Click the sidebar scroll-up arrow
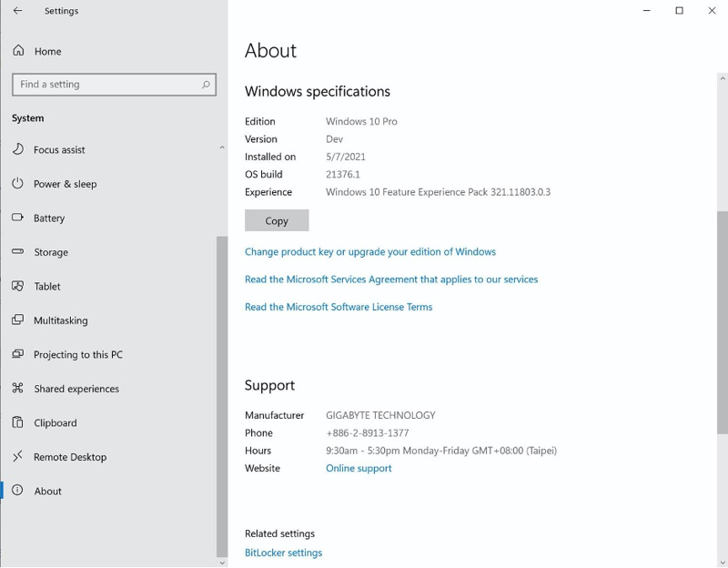 point(222,147)
